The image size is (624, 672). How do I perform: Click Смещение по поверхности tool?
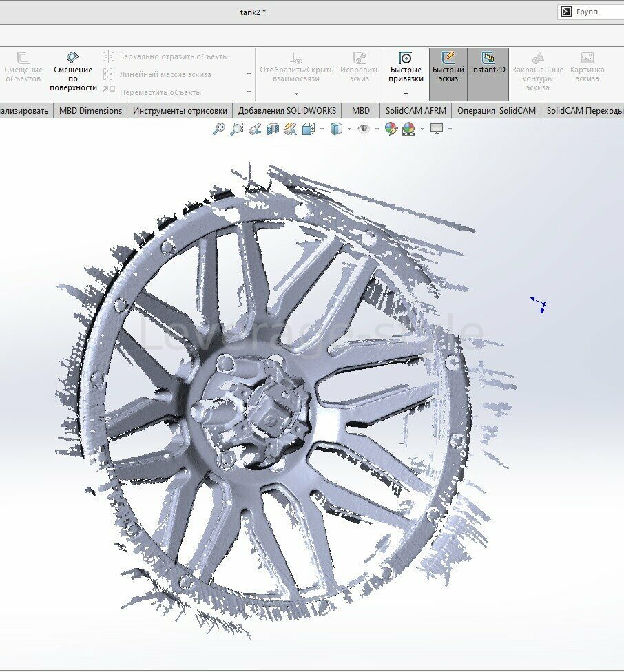click(73, 72)
